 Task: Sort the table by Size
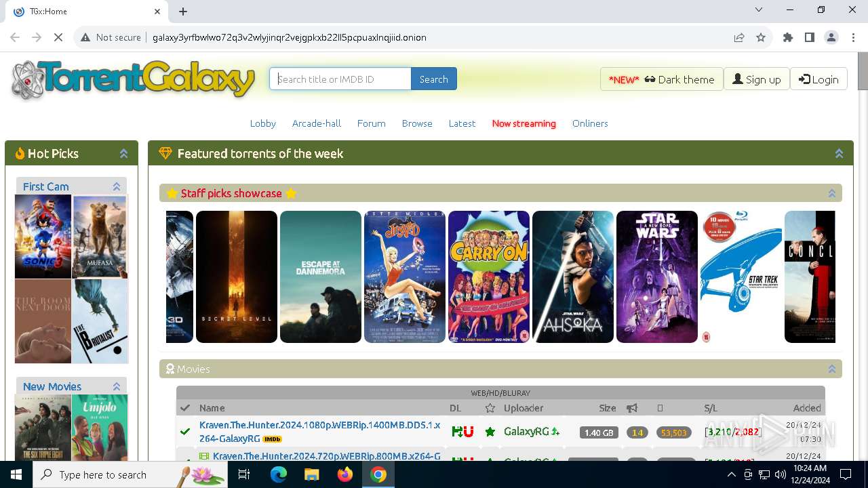click(608, 408)
